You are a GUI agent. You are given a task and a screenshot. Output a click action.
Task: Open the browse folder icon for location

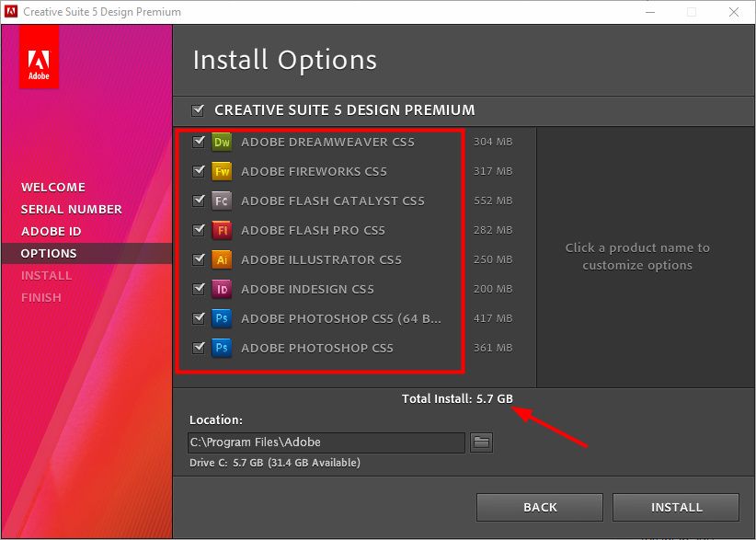[x=481, y=442]
